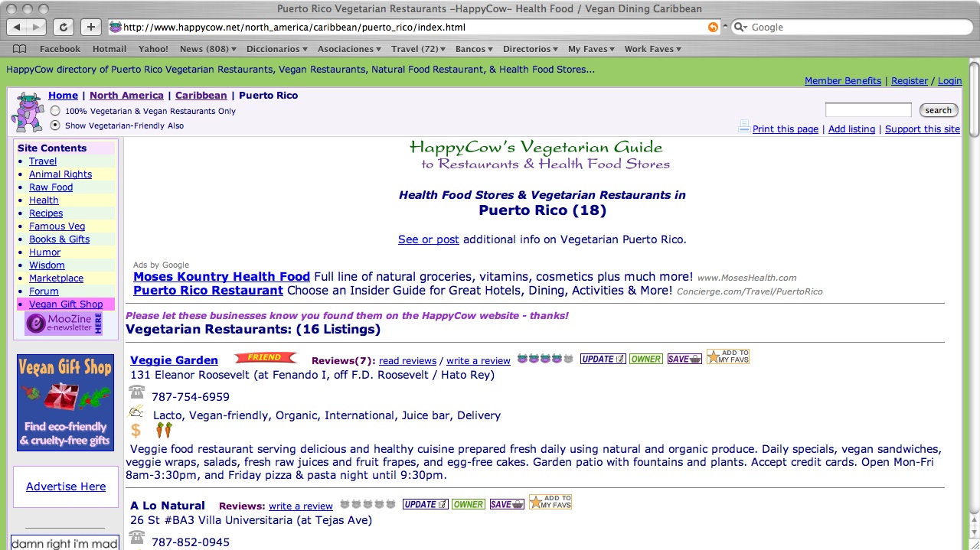
Task: Click the A Lo Natural UPDATE icon
Action: click(425, 504)
